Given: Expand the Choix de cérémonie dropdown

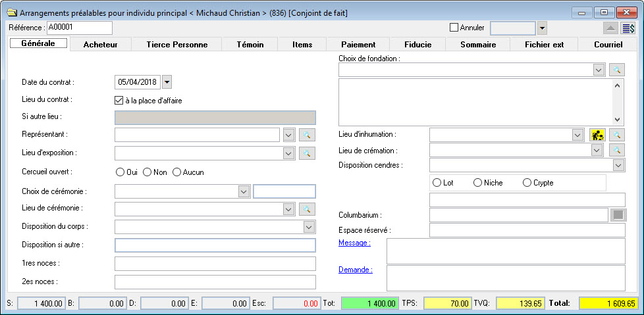Looking at the screenshot, I should [243, 191].
